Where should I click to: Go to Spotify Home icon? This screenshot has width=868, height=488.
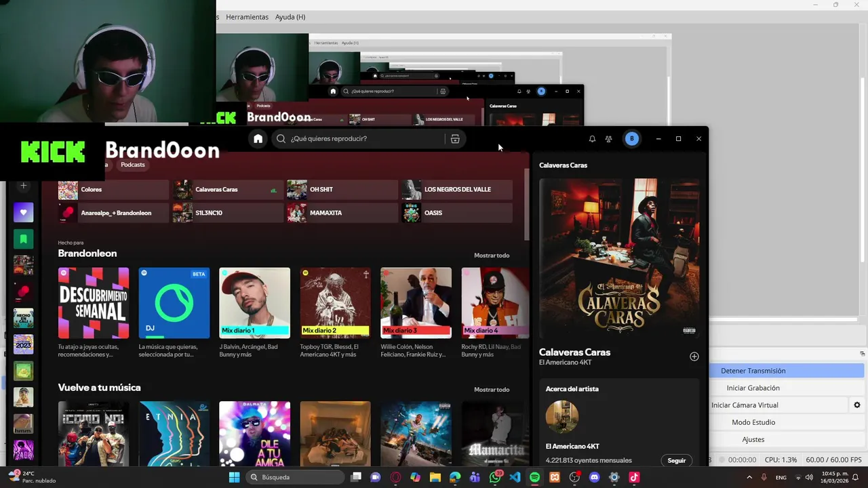click(x=258, y=139)
